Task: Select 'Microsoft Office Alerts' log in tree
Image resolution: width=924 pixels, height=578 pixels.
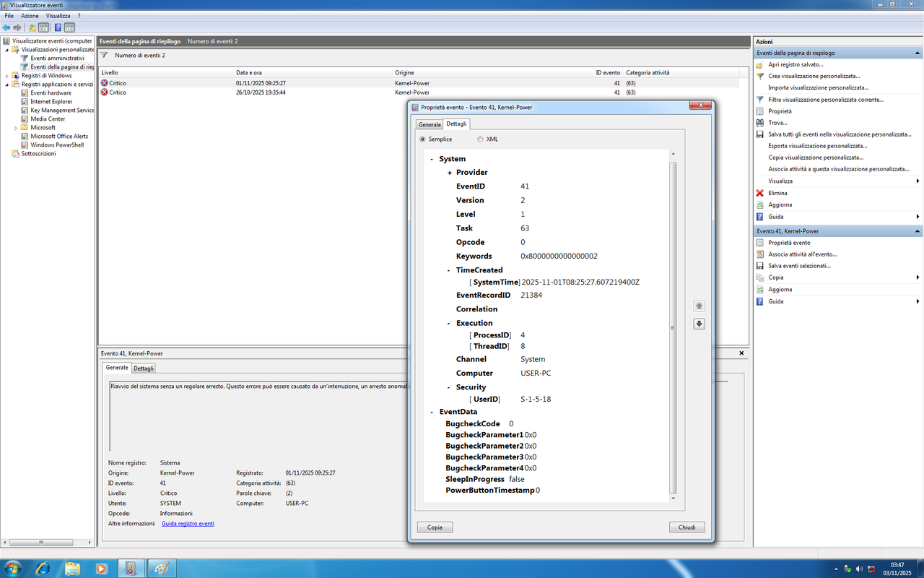Action: (x=59, y=136)
